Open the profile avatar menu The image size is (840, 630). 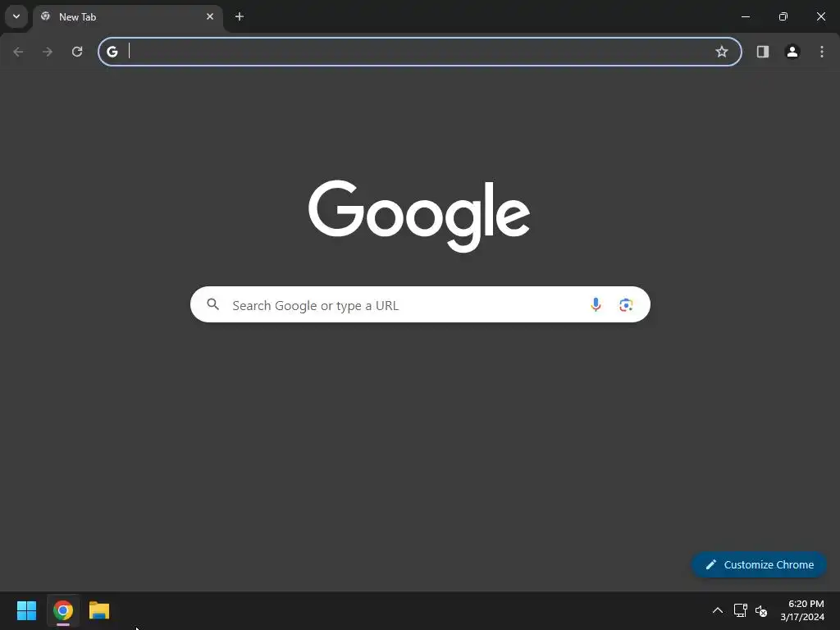click(792, 52)
